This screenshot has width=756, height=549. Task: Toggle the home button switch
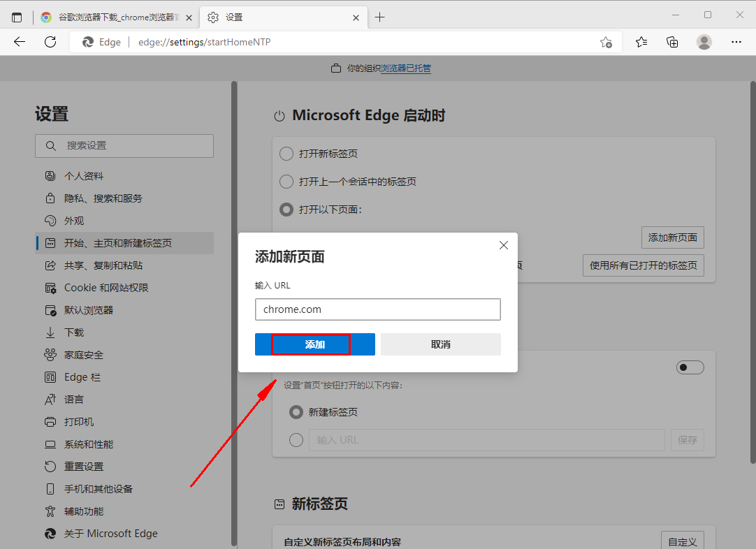click(690, 367)
